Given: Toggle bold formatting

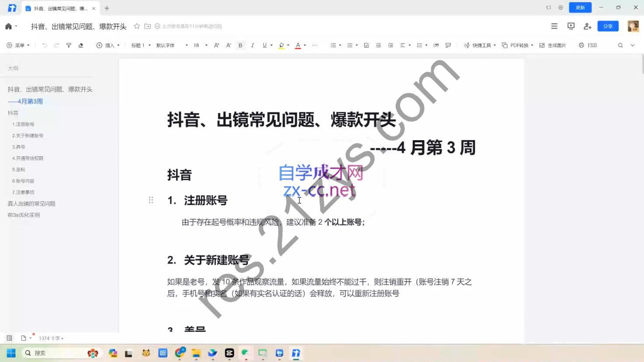Looking at the screenshot, I should tap(240, 45).
